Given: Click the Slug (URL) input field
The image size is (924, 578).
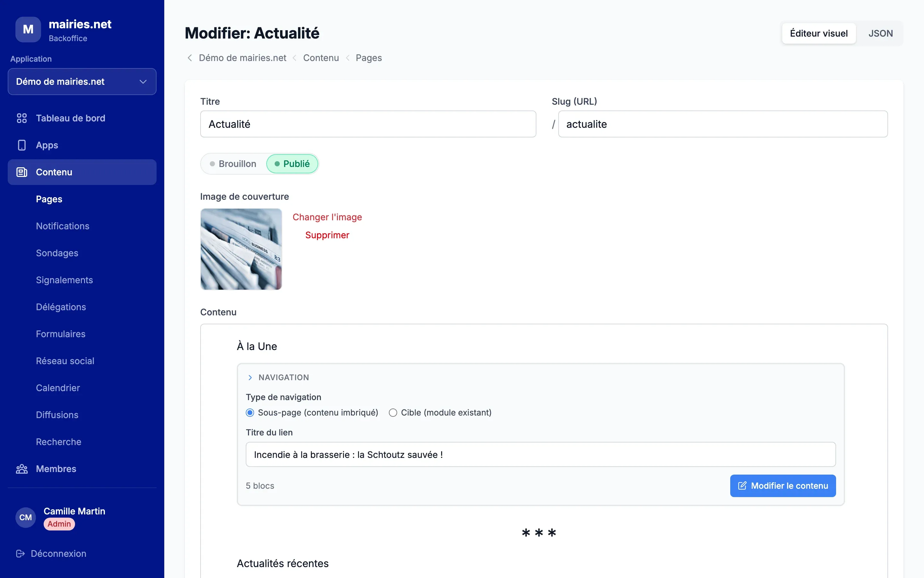Looking at the screenshot, I should (x=723, y=124).
